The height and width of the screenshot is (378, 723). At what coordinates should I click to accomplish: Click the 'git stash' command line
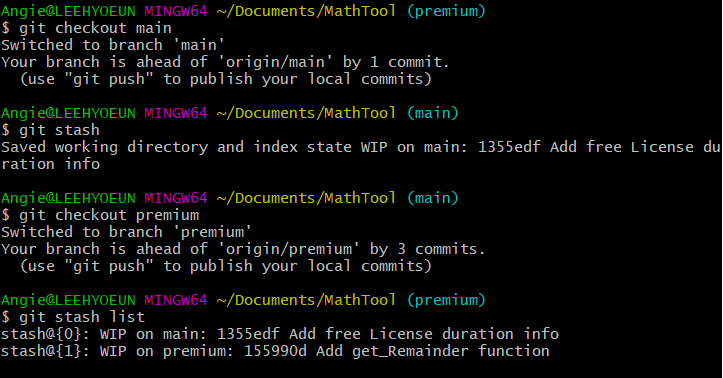50,130
